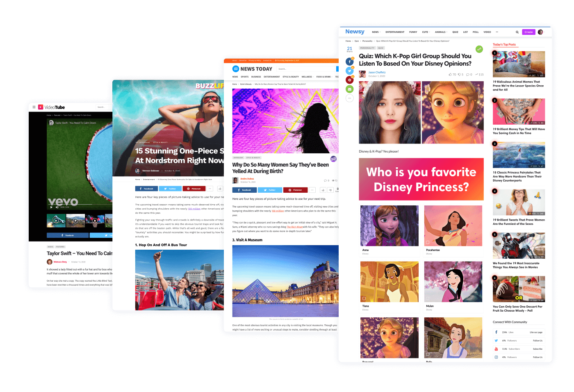Image resolution: width=574 pixels, height=392 pixels.
Task: Click the thumbs up icon showing 70
Action: coord(450,75)
